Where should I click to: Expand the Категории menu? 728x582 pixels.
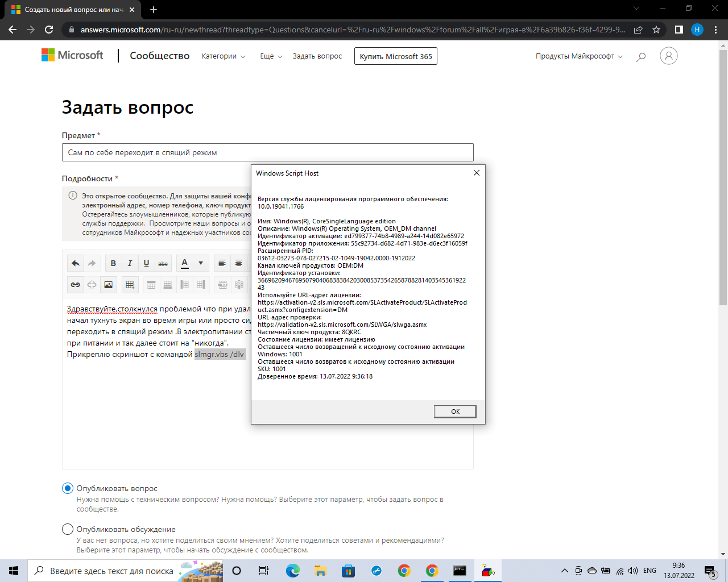pos(224,56)
